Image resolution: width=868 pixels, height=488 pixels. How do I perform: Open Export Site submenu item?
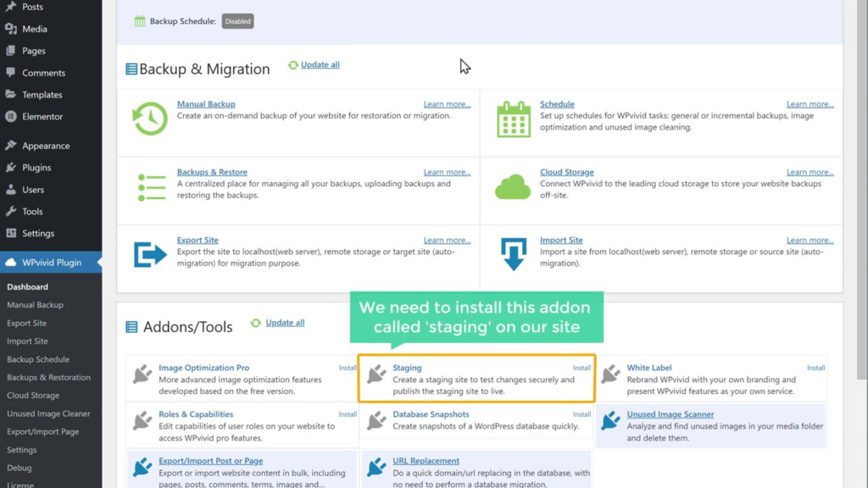[x=26, y=323]
